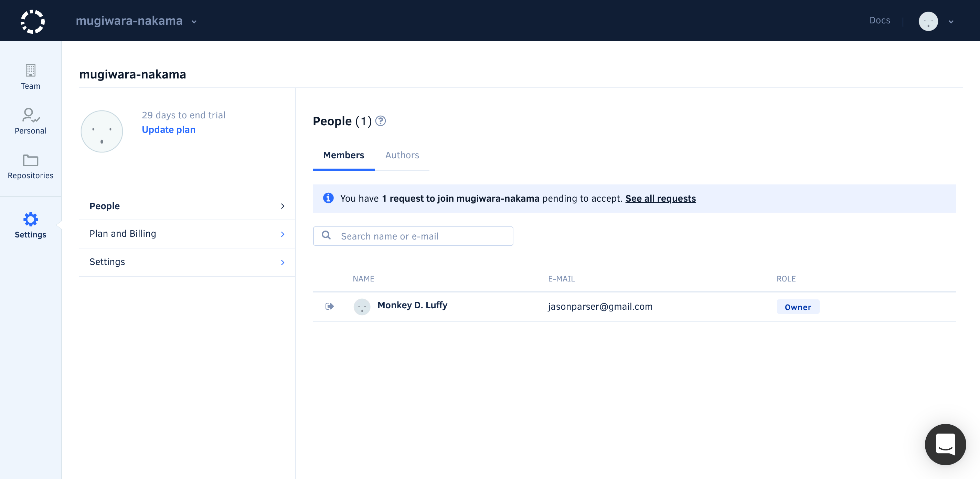Click the leave-organization icon beside Monkey D. Luffy
The width and height of the screenshot is (980, 479).
click(x=329, y=306)
